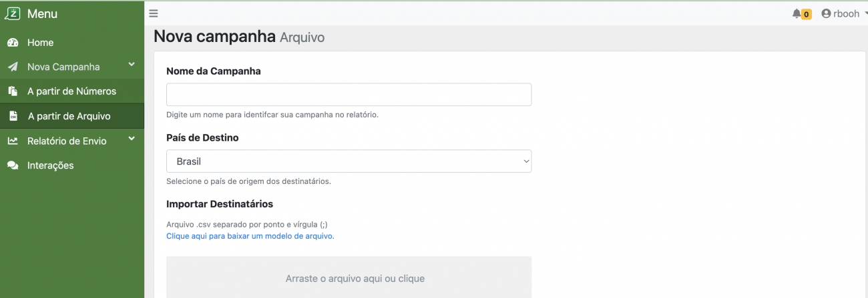Open A partir de Números menu item
Screen dimensions: 868x298
click(72, 91)
